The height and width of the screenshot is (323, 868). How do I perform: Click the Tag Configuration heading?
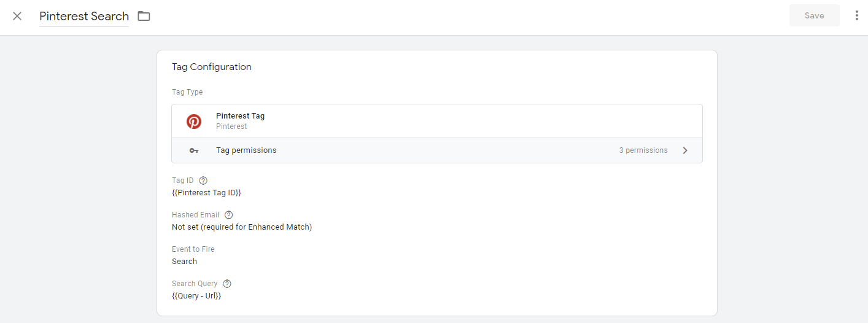coord(212,67)
